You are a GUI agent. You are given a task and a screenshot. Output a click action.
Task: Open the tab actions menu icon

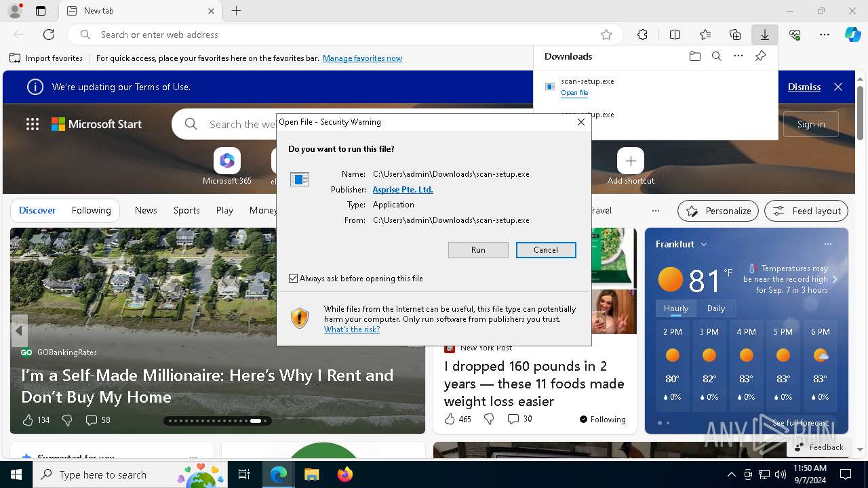click(41, 11)
